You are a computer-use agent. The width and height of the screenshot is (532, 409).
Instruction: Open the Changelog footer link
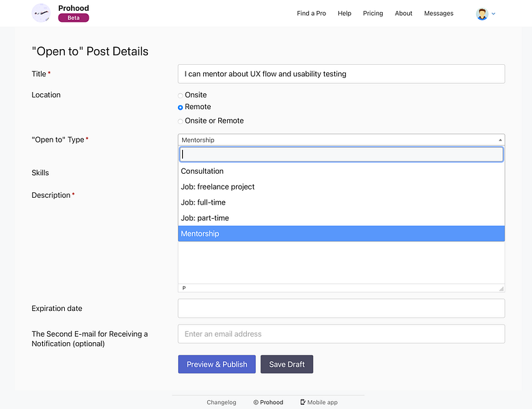tap(221, 402)
